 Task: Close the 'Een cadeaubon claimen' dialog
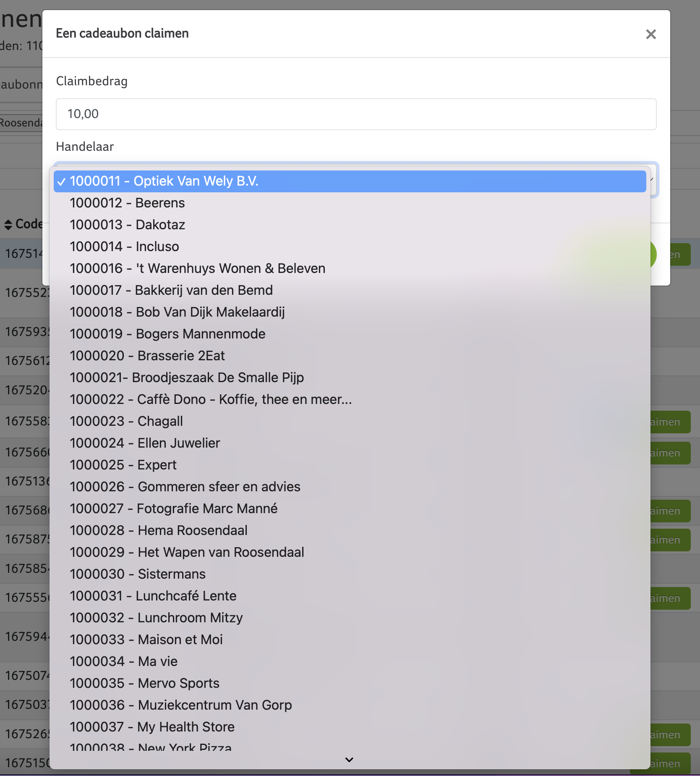[650, 34]
